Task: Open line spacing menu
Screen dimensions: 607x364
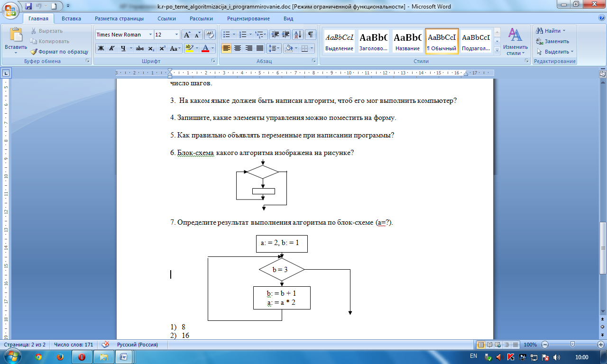Action: point(274,48)
